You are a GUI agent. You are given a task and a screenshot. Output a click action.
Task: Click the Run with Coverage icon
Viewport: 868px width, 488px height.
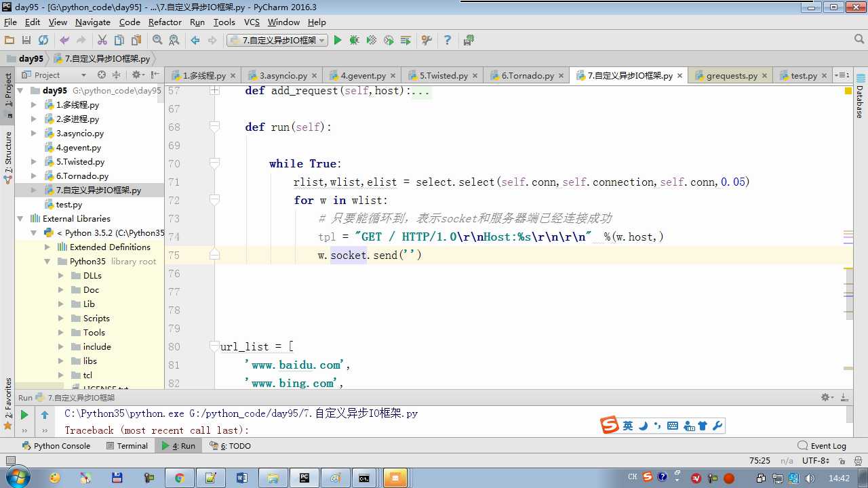pos(372,41)
